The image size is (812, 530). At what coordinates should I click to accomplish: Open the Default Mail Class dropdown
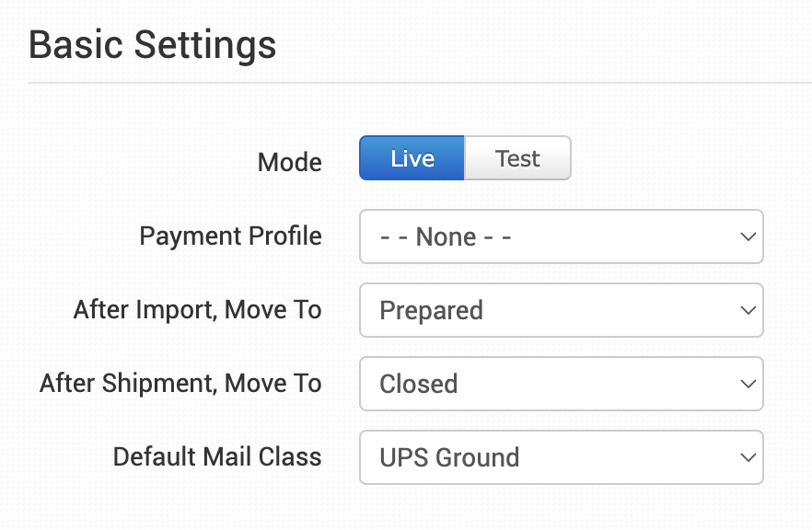(x=561, y=457)
